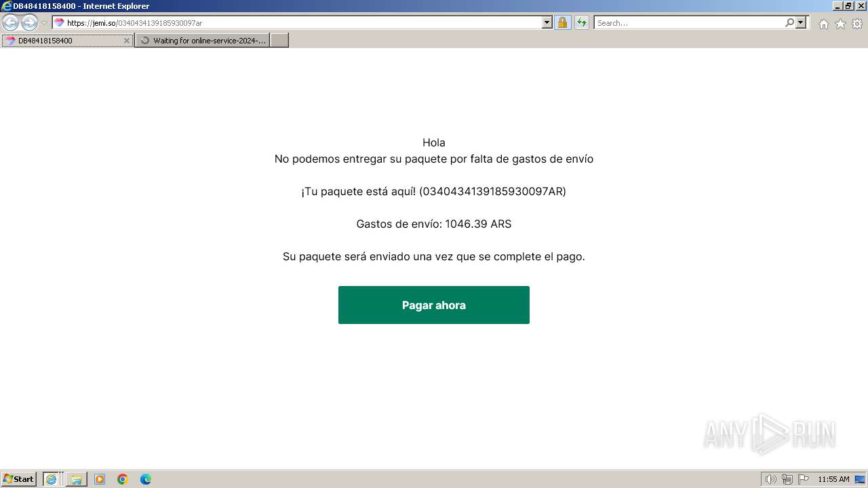Click the Forward navigation arrow
The height and width of the screenshot is (488, 868).
[29, 23]
